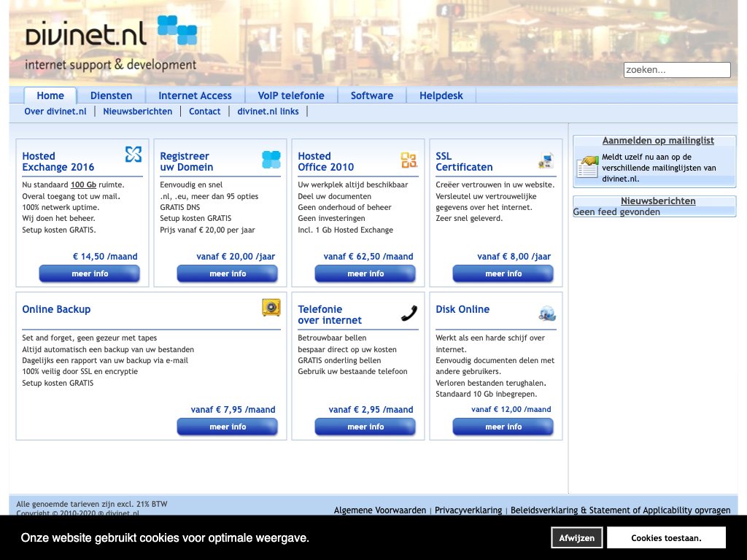Screen dimensions: 747x560
Task: Click the zoeken search field
Action: (x=676, y=70)
